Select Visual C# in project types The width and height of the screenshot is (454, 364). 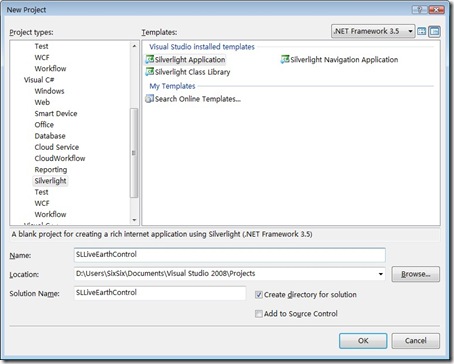[39, 80]
